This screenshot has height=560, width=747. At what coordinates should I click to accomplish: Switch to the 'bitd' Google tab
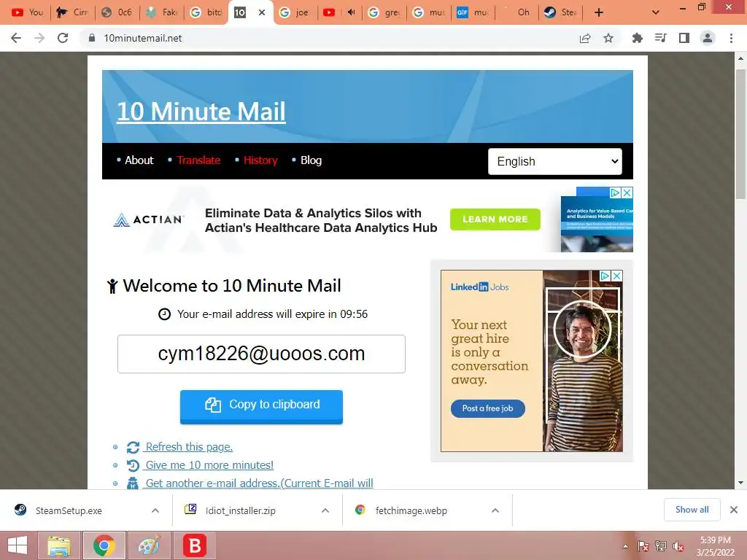click(x=206, y=12)
